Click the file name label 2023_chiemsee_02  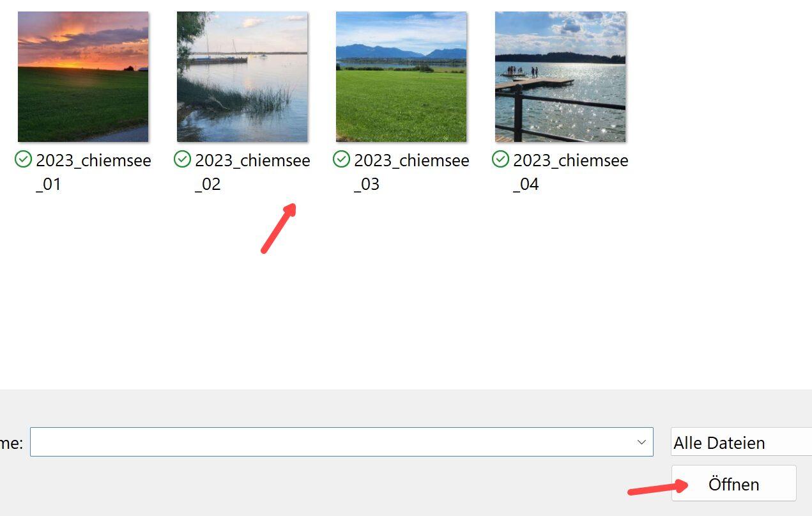click(x=252, y=172)
